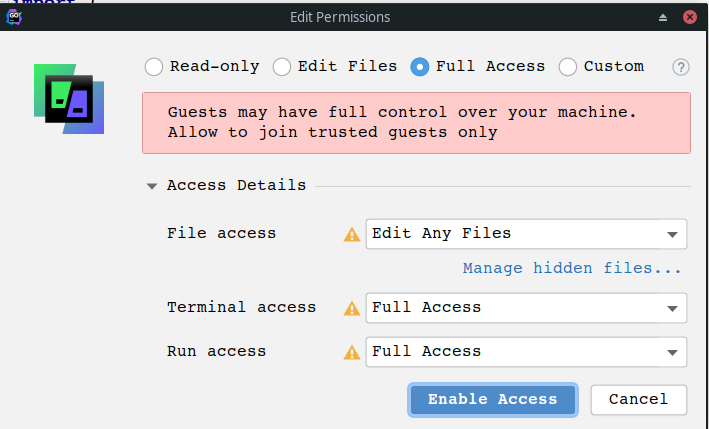Click the Code With Me logo

[x=69, y=99]
